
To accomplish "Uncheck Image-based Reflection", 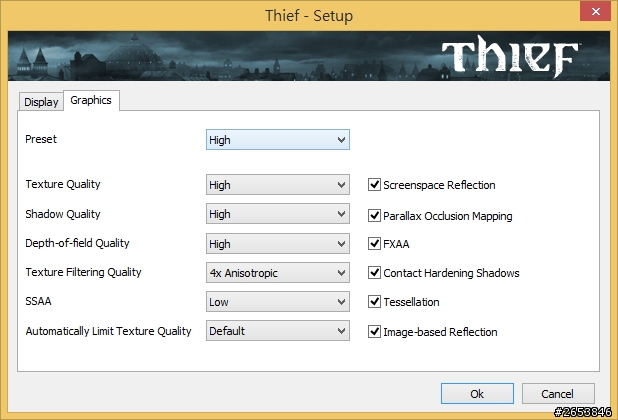I will coord(374,332).
